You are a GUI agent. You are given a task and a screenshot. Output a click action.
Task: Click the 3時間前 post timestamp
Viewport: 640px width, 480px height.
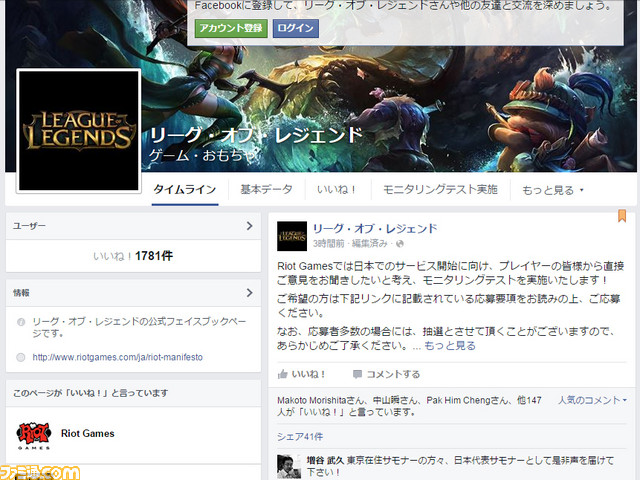[x=329, y=244]
